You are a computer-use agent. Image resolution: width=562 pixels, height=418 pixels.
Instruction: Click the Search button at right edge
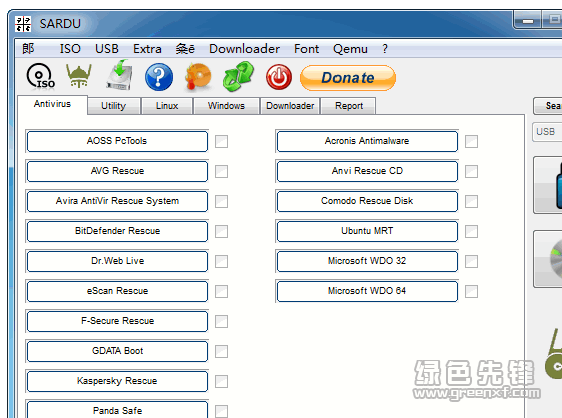click(x=548, y=106)
